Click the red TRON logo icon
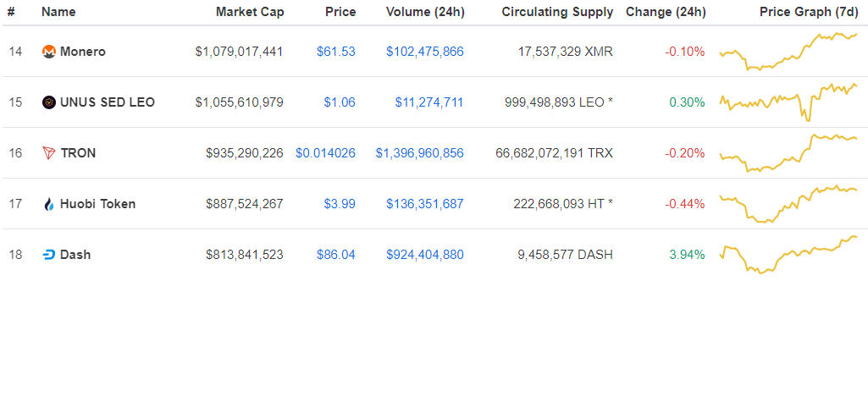This screenshot has width=868, height=413. 49,153
